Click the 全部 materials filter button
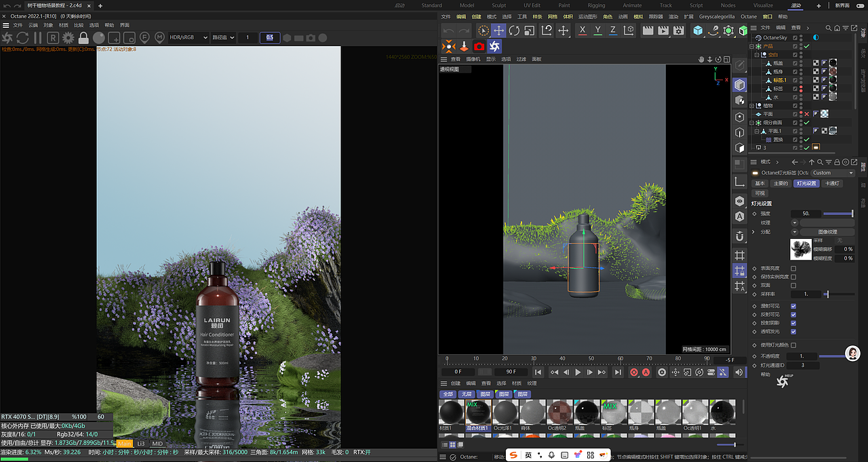 [x=448, y=394]
